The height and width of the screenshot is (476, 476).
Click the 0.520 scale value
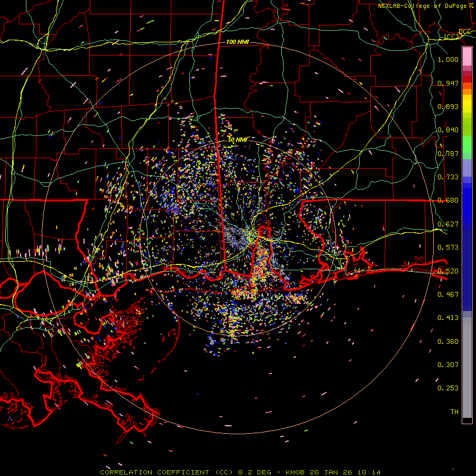click(448, 271)
